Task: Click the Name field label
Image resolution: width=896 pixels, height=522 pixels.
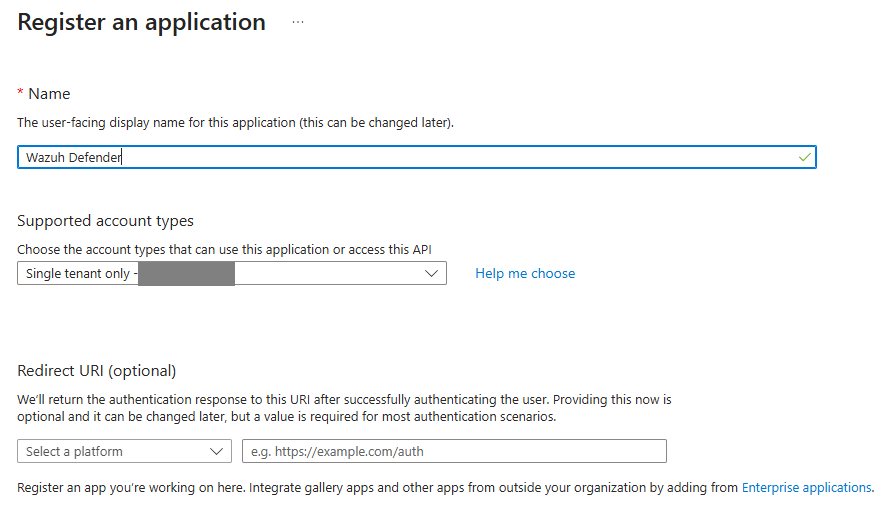Action: (49, 93)
